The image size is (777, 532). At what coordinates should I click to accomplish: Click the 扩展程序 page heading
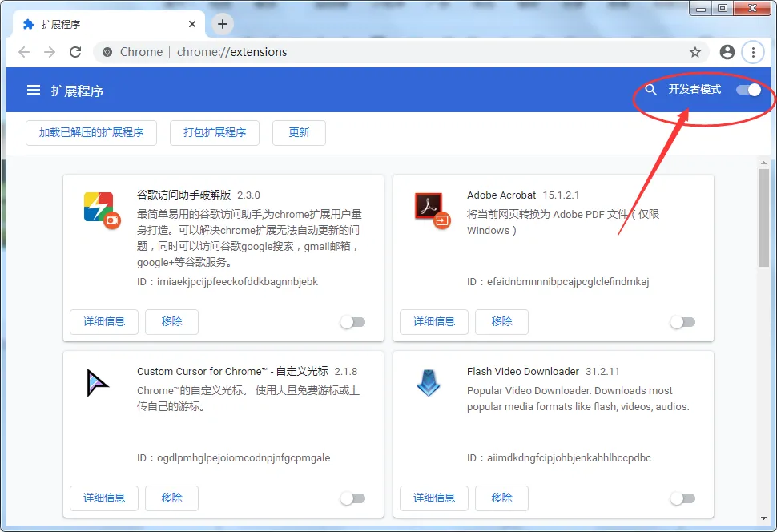(78, 91)
